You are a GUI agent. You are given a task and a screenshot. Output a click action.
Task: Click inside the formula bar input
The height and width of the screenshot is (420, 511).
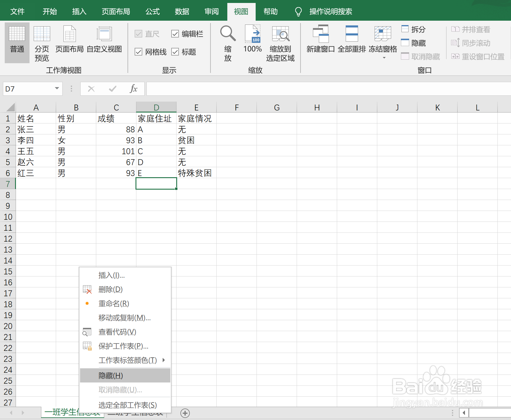329,89
